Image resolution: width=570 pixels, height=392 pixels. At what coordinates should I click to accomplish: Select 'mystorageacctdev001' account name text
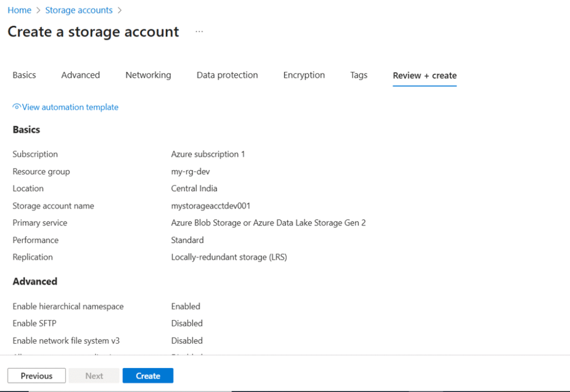click(211, 206)
